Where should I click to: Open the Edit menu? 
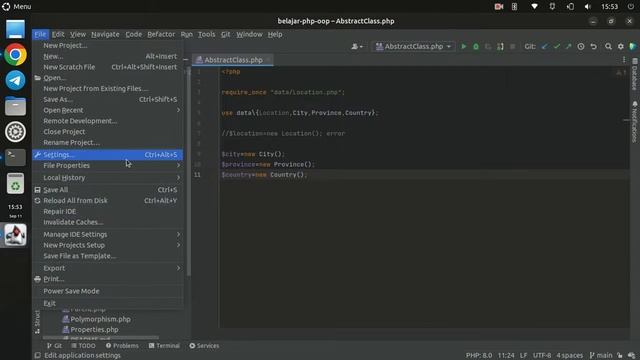click(x=58, y=34)
